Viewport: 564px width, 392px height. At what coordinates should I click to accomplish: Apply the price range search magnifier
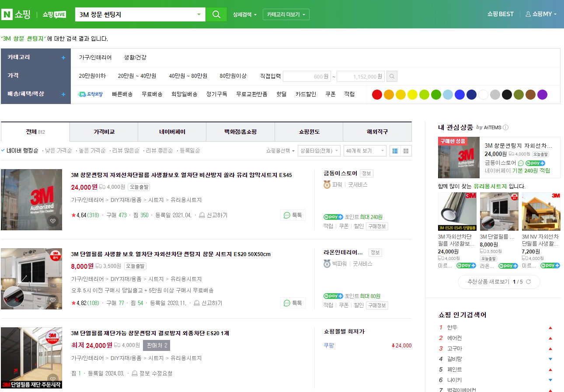coord(392,76)
